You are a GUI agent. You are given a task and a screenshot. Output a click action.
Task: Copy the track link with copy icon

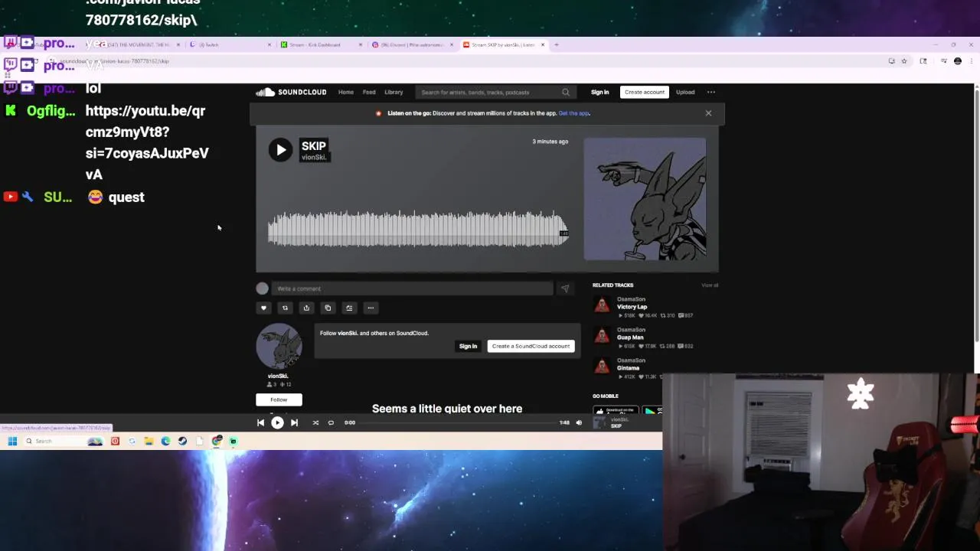tap(328, 308)
